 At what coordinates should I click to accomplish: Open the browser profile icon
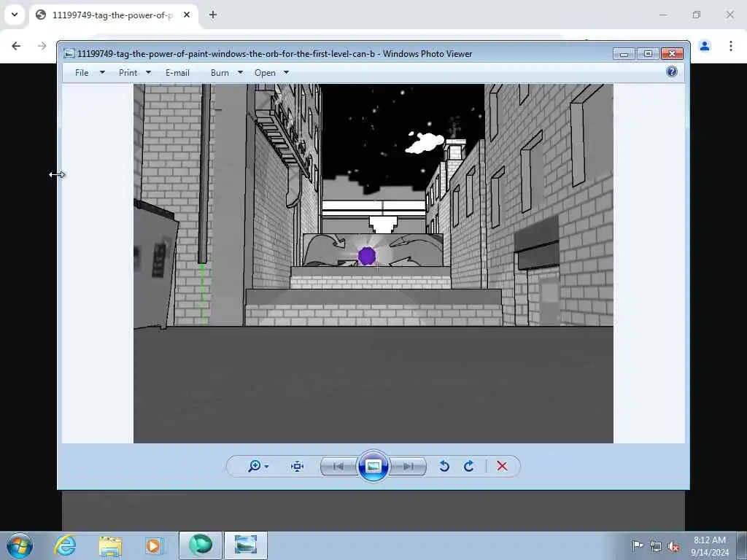coord(705,46)
